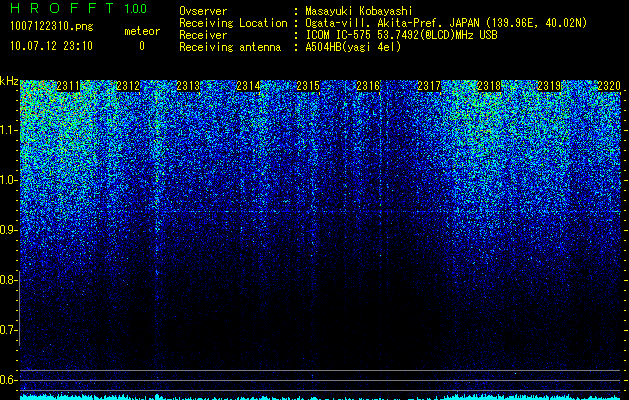Click the HROFFT 1.0.0 program title
This screenshot has height=400, width=629.
pyautogui.click(x=79, y=8)
